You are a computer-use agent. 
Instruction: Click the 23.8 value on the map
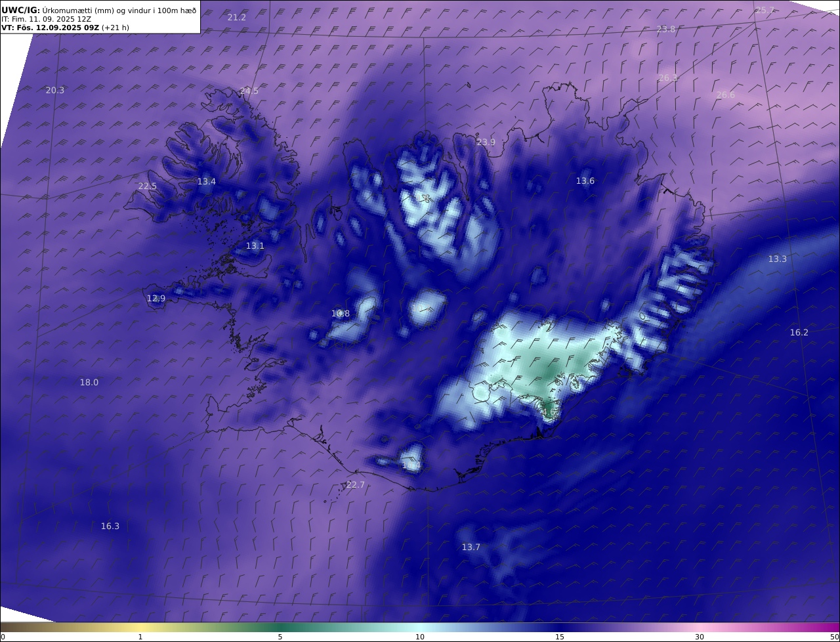click(666, 29)
